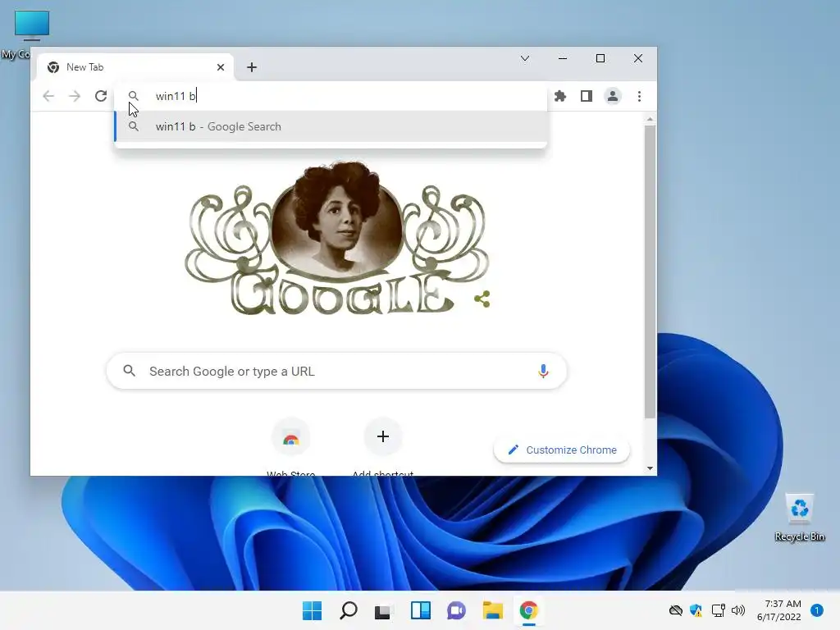
Task: Click the forward navigation arrow
Action: 75,96
